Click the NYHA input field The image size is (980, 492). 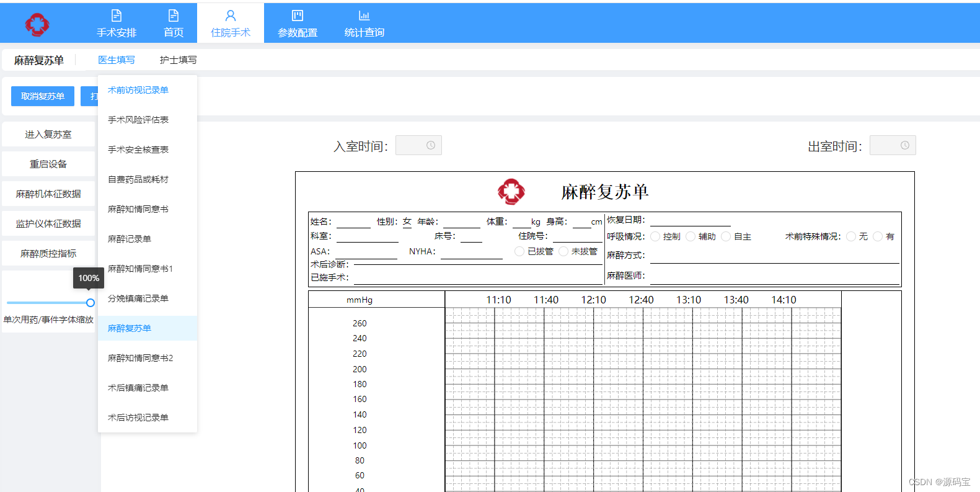(472, 252)
